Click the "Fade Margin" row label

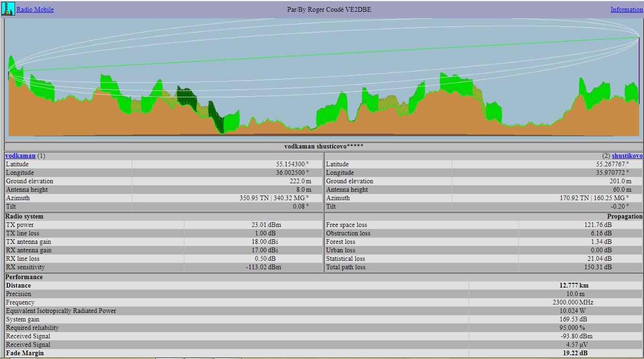pos(25,353)
